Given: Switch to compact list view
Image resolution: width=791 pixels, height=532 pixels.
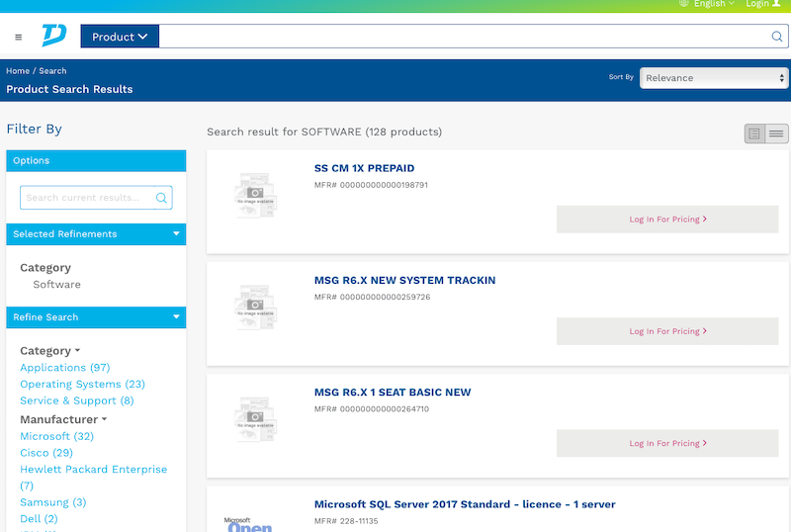Looking at the screenshot, I should click(x=777, y=133).
